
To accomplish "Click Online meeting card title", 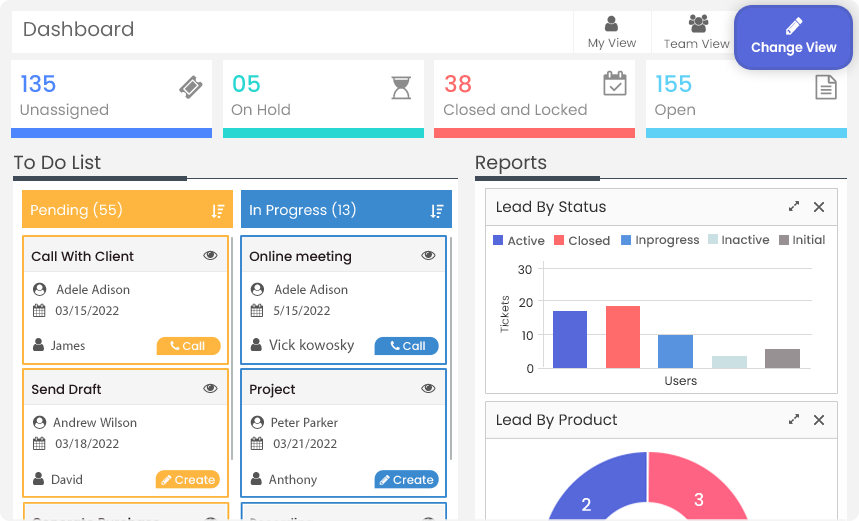I will [x=300, y=256].
